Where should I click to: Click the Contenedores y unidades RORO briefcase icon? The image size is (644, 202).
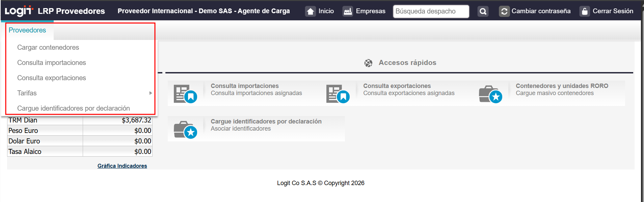[x=490, y=94]
